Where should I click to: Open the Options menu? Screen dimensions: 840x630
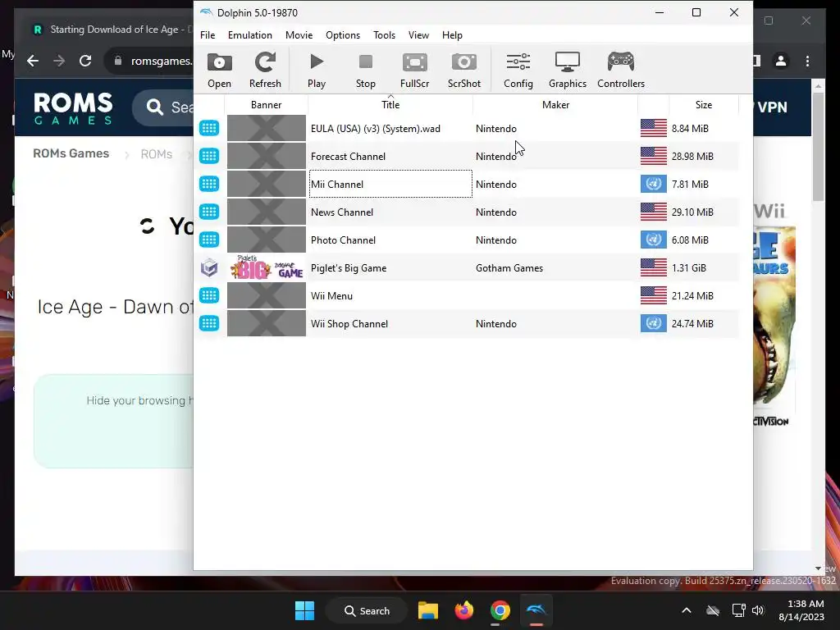click(x=343, y=34)
